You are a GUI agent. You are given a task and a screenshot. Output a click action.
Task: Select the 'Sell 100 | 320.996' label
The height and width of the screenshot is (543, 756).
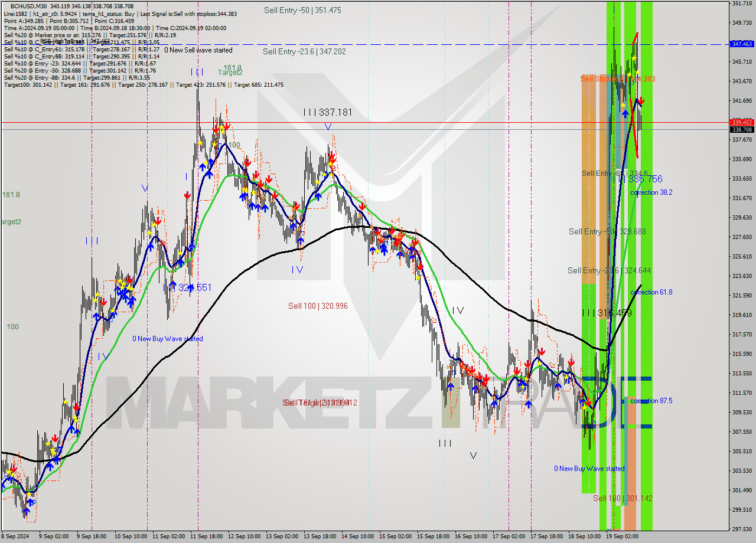click(318, 306)
